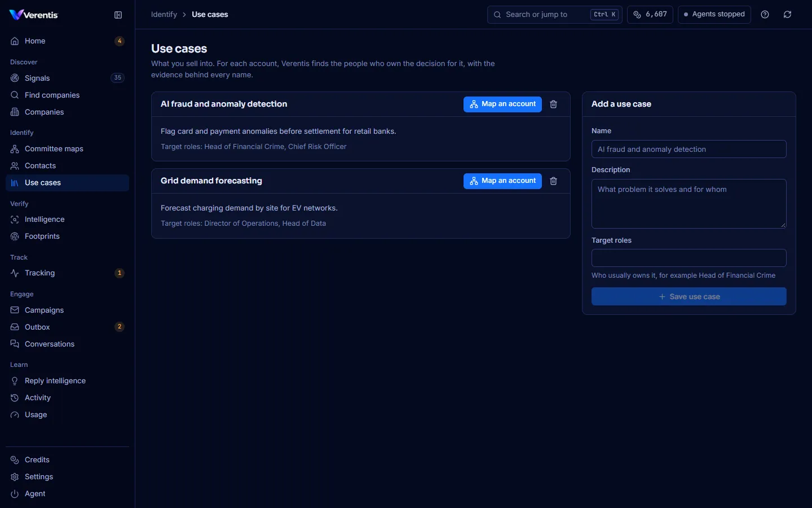Open Footprints page
Viewport: 812px width, 508px height.
click(67, 237)
